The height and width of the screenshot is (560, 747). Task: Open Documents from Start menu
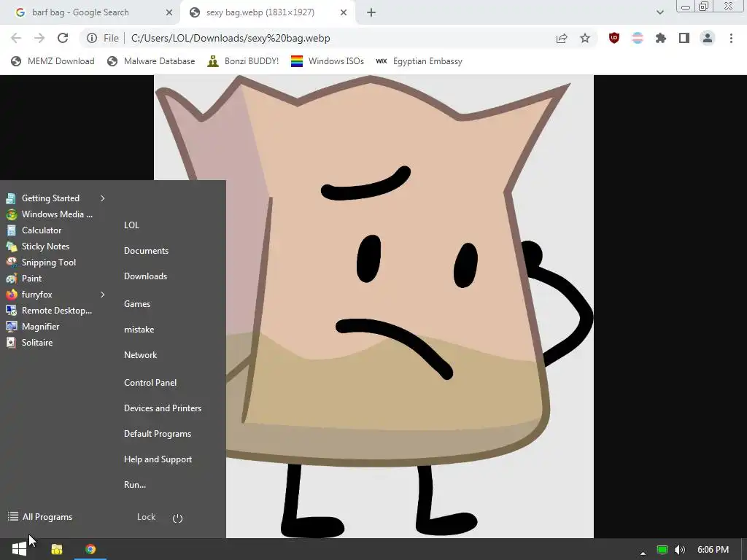pyautogui.click(x=146, y=251)
